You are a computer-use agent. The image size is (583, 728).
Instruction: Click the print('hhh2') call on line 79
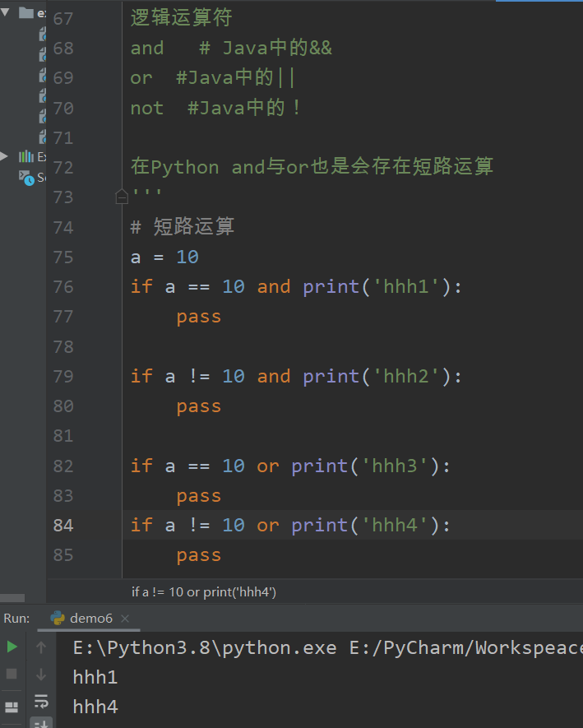pyautogui.click(x=377, y=376)
